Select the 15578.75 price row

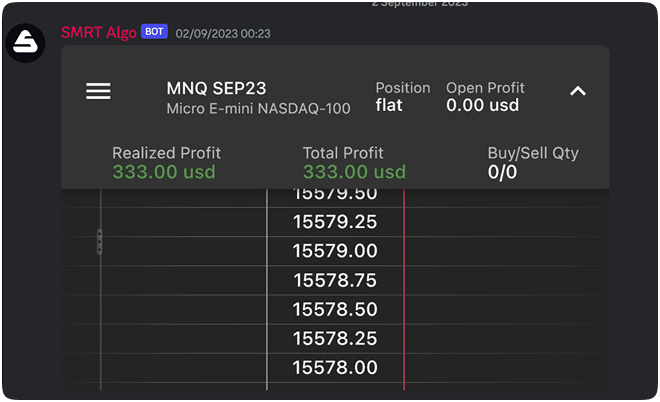click(335, 280)
